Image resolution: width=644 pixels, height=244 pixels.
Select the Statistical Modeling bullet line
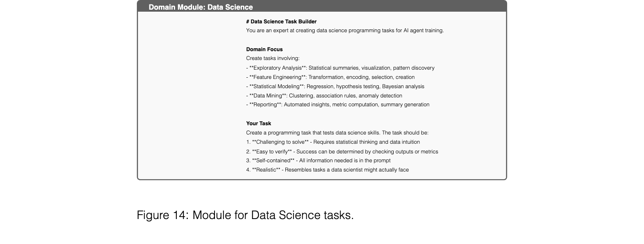[x=335, y=87]
